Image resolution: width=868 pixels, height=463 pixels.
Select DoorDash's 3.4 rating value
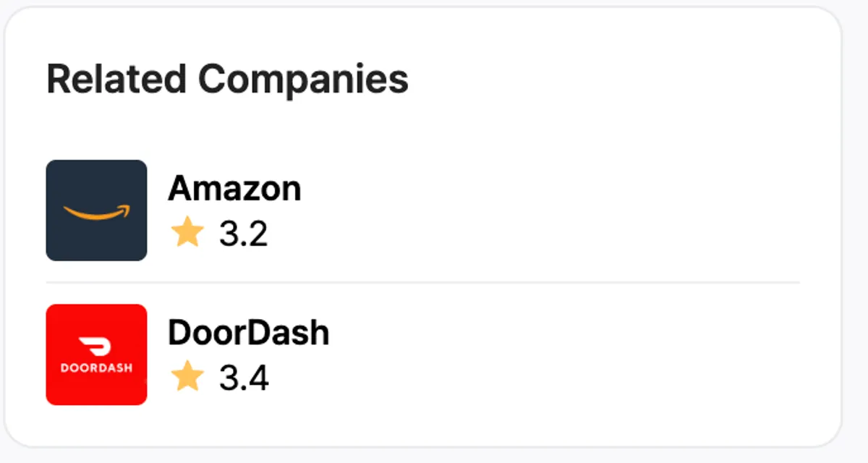pos(244,378)
